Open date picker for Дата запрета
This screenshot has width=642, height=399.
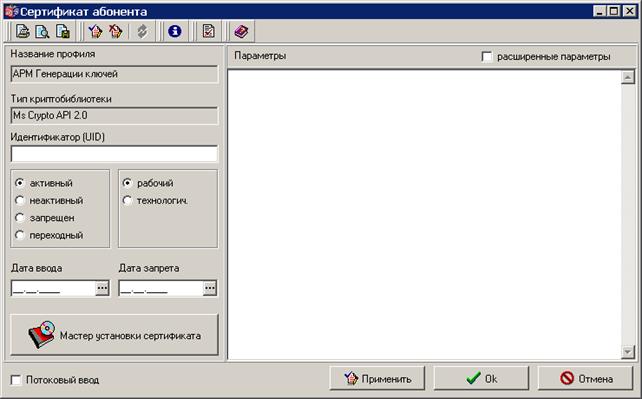(x=210, y=288)
